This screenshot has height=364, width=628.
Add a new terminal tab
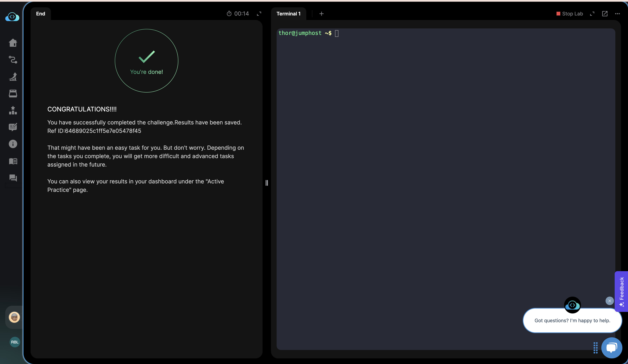(322, 14)
